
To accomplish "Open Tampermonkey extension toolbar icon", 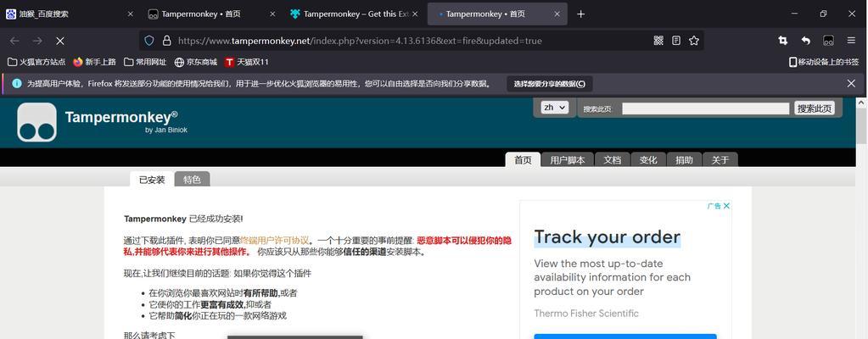I will click(x=828, y=41).
